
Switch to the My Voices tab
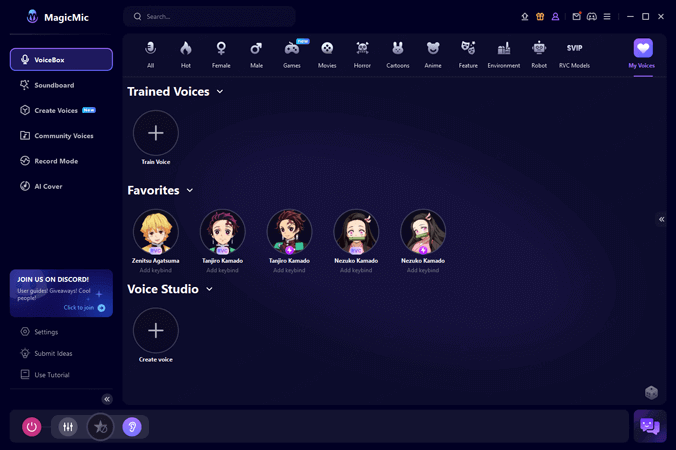(642, 55)
